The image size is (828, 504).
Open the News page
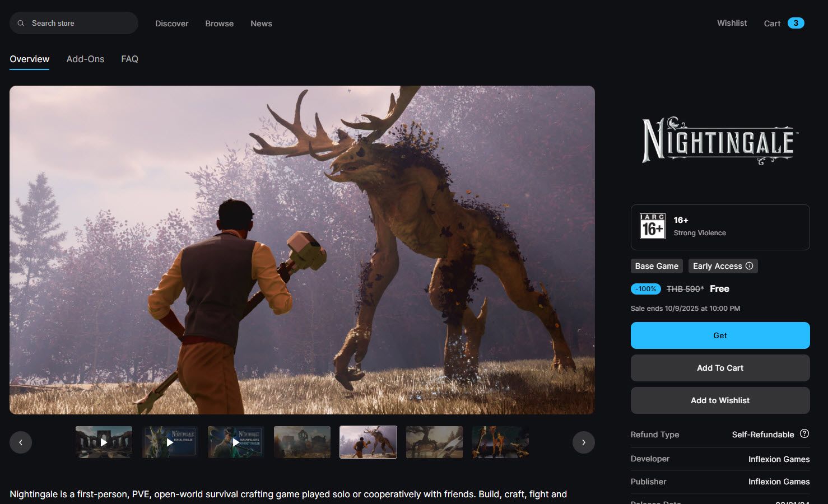(261, 24)
